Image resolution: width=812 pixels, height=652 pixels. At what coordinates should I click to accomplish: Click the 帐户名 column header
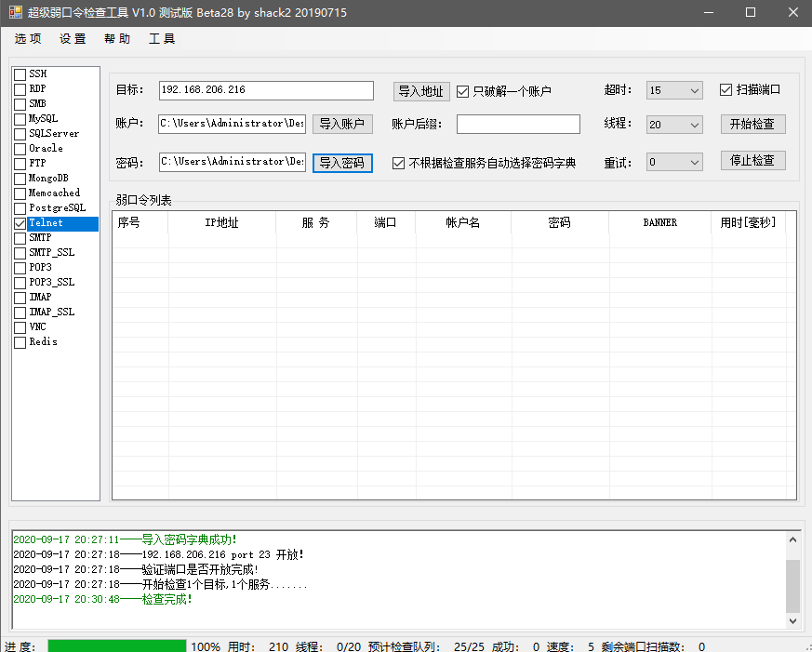pyautogui.click(x=463, y=222)
